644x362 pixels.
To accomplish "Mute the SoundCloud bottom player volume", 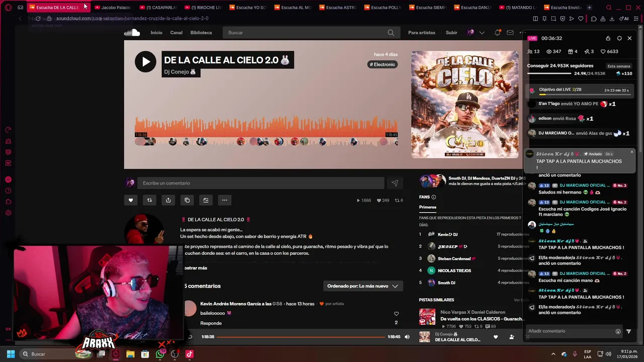I will [407, 337].
